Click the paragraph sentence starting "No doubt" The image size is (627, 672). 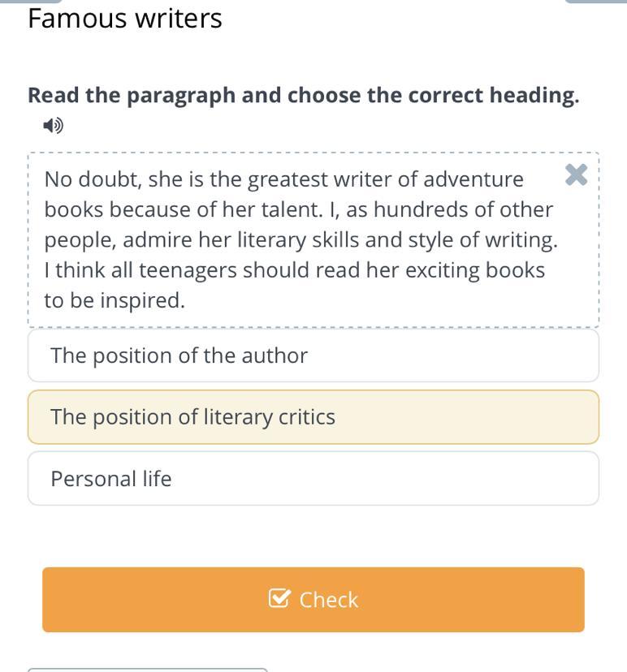coord(284,194)
